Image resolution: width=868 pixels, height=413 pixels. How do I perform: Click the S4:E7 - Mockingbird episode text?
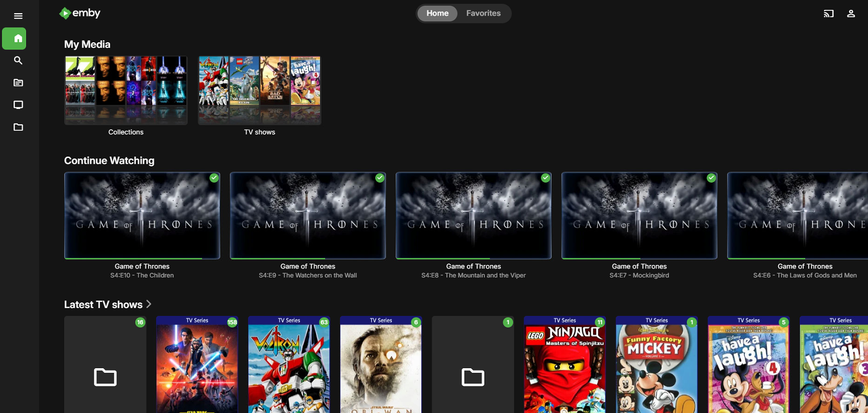639,275
